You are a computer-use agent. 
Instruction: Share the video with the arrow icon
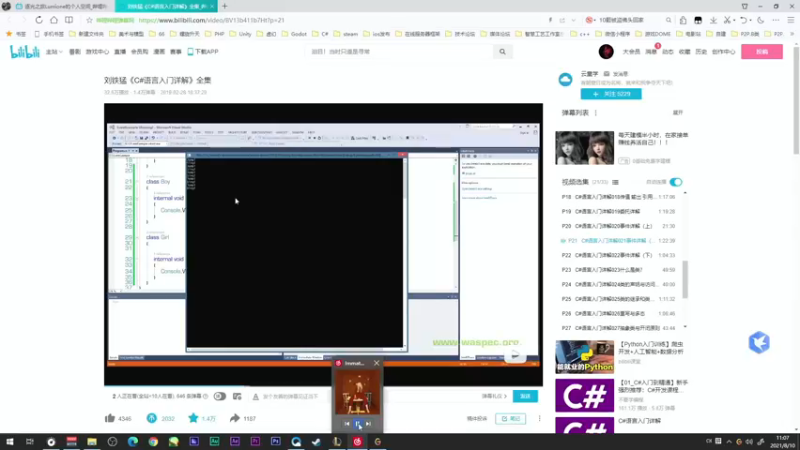click(x=234, y=418)
